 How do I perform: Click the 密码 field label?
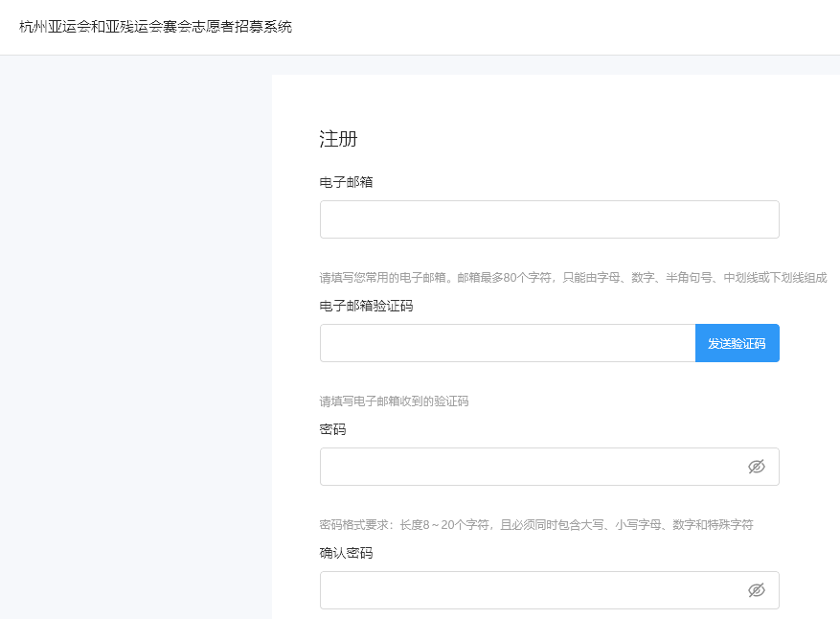point(332,429)
